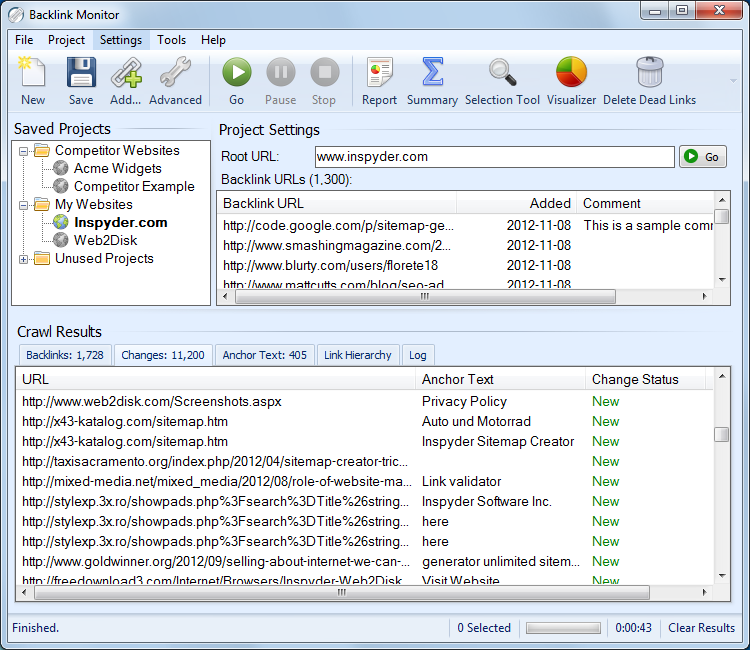Select the taxisacramento.org result row
The width and height of the screenshot is (750, 650).
pyautogui.click(x=365, y=462)
